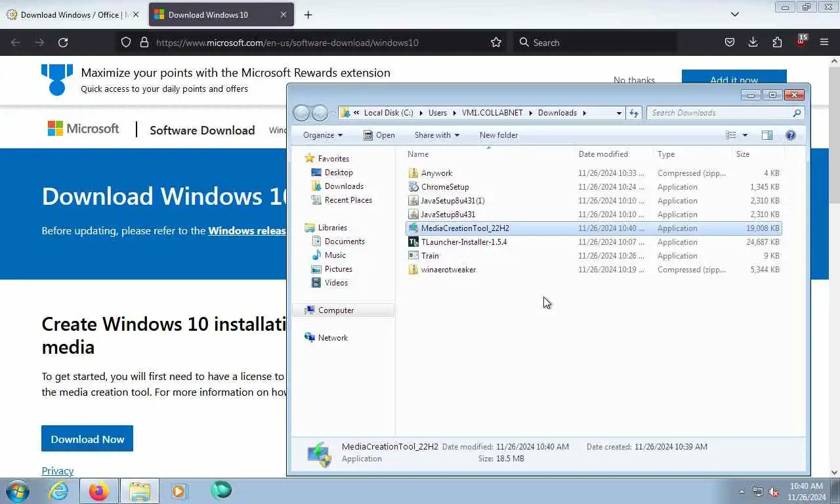Select Videos library

point(330,283)
